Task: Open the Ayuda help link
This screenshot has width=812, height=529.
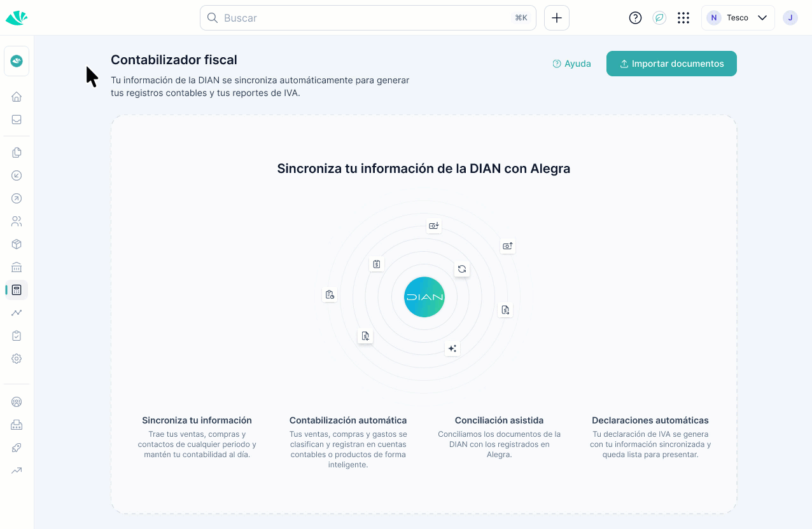Action: coord(571,64)
